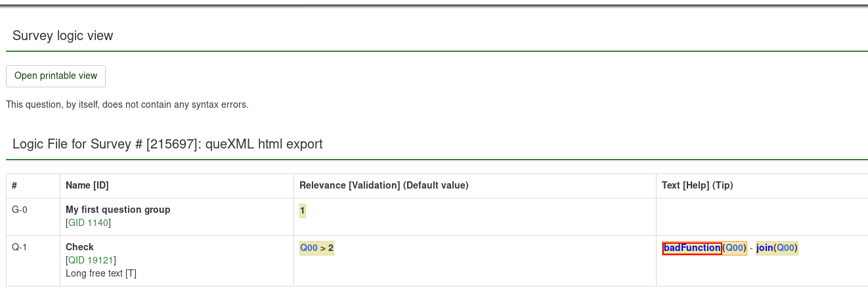This screenshot has height=293, width=868.
Task: Open the GID 1140 group link
Action: (89, 223)
